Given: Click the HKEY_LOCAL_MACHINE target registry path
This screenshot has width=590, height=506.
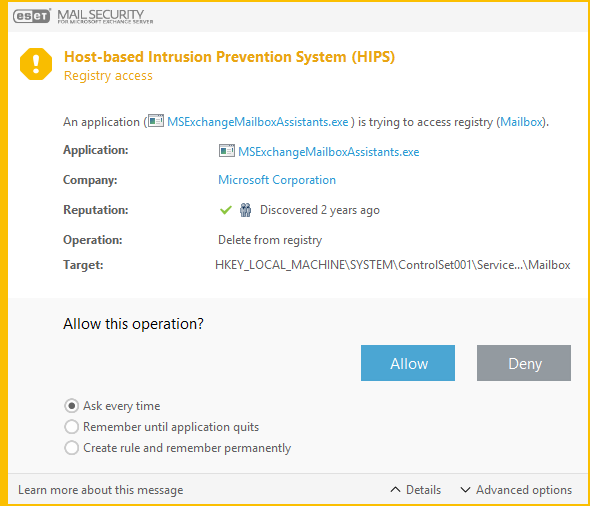Looking at the screenshot, I should click(x=393, y=265).
